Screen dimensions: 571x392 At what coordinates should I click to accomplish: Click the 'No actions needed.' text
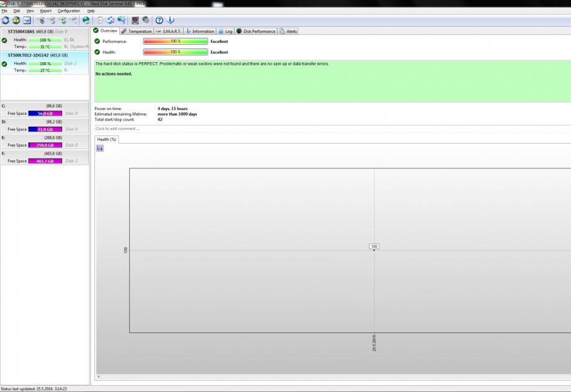coord(114,74)
